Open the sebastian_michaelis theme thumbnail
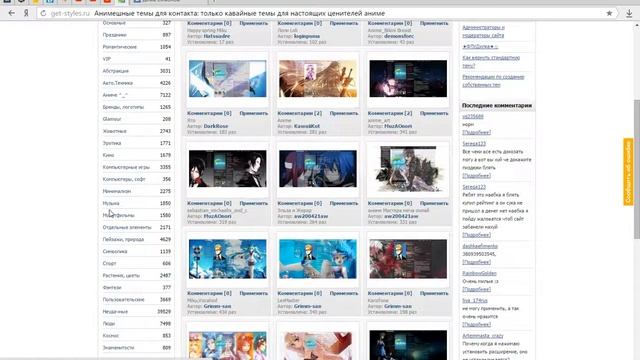640x360 pixels. point(227,169)
